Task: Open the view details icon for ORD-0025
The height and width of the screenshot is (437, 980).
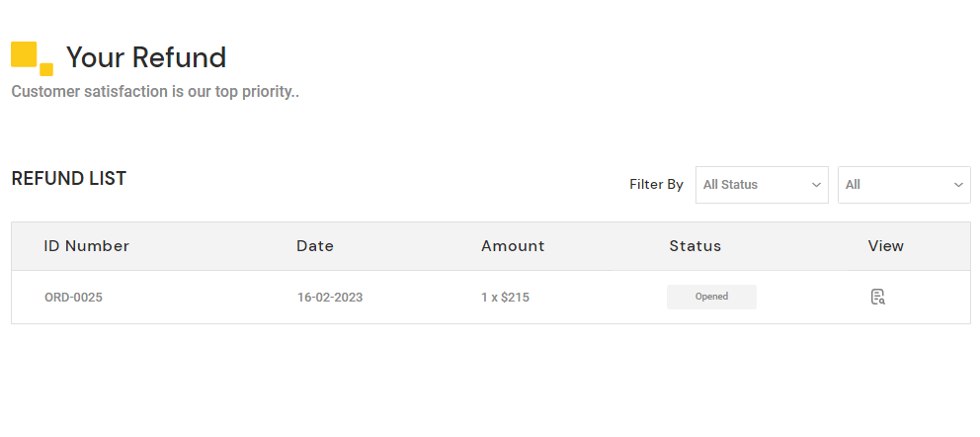Action: [877, 297]
